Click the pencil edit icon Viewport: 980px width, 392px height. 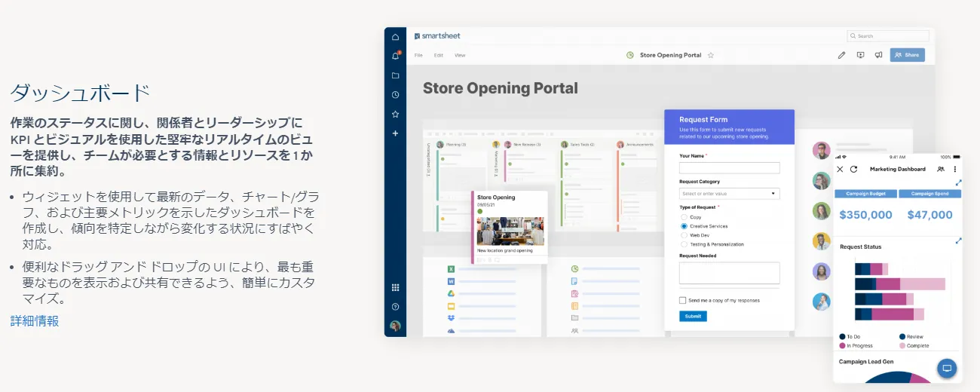tap(842, 55)
